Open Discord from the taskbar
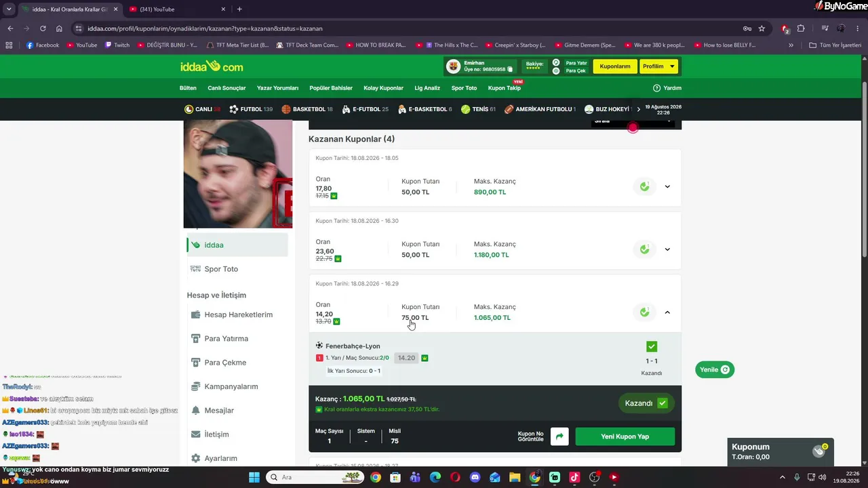The image size is (868, 488). coord(475,477)
